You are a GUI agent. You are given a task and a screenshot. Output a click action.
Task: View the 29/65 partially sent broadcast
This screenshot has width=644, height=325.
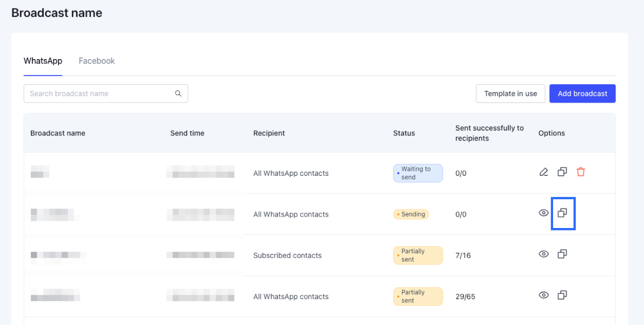pos(543,295)
